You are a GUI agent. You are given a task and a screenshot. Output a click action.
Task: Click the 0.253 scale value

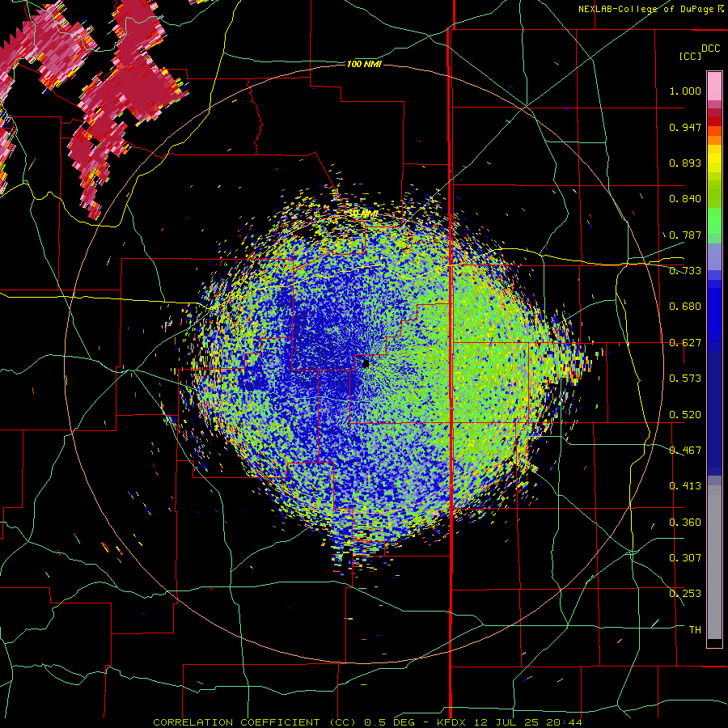click(685, 594)
